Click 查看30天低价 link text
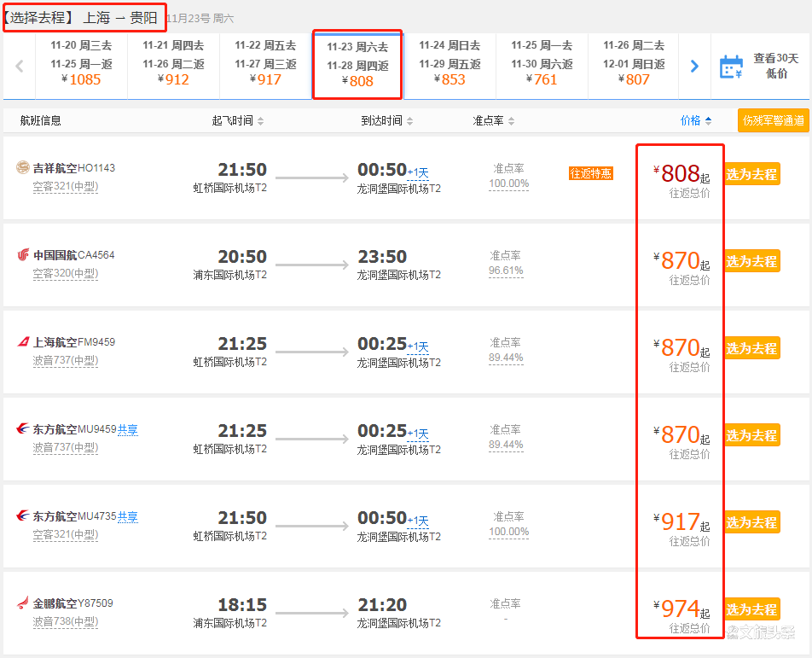This screenshot has height=658, width=812. pos(776,66)
